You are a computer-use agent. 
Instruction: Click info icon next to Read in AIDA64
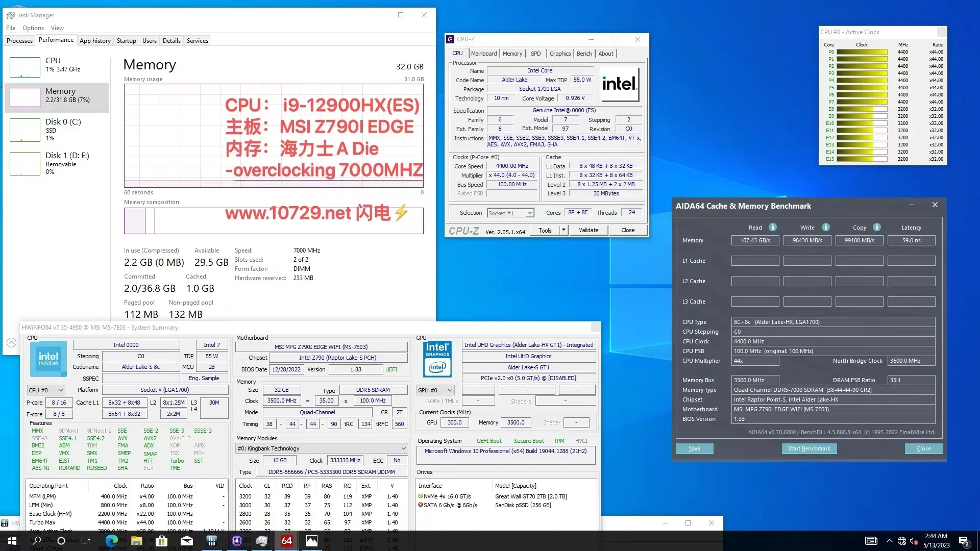[x=773, y=227]
